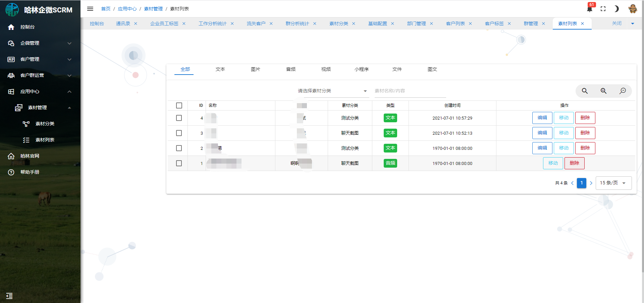Screen dimensions: 644x303
Task: Toggle the select-all header checkbox
Action: point(179,105)
